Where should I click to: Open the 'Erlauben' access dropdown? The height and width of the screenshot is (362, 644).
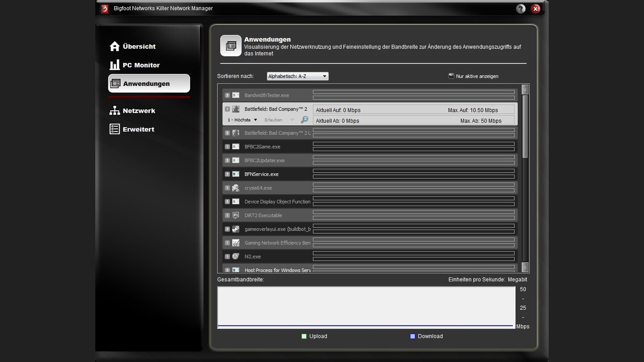coord(279,120)
